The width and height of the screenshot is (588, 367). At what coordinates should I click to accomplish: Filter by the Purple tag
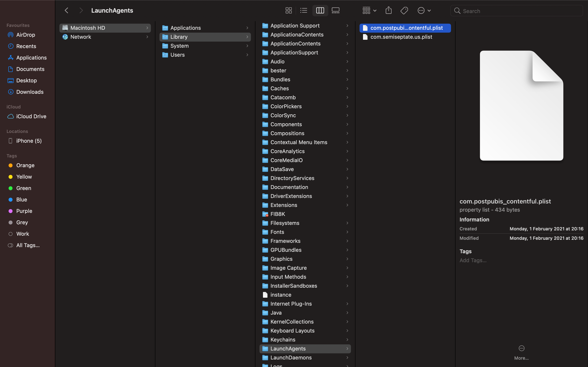coord(24,211)
